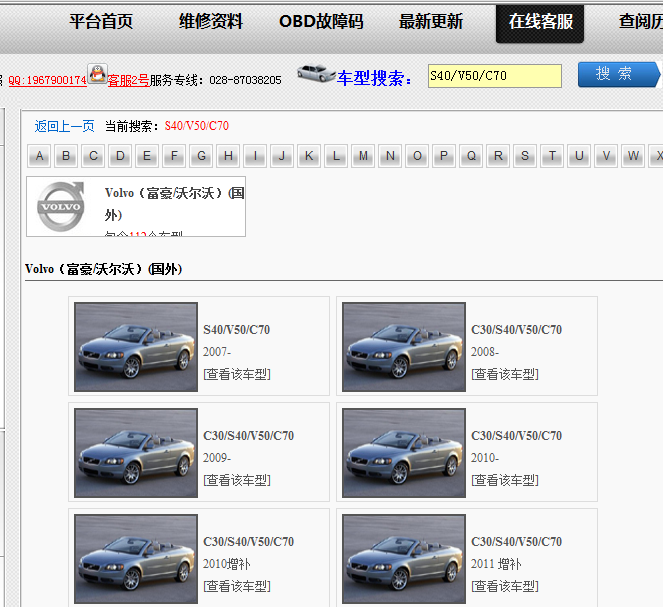Open the 2011 增补 model car thumbnail
Viewport: 663px width, 607px height.
tap(404, 559)
